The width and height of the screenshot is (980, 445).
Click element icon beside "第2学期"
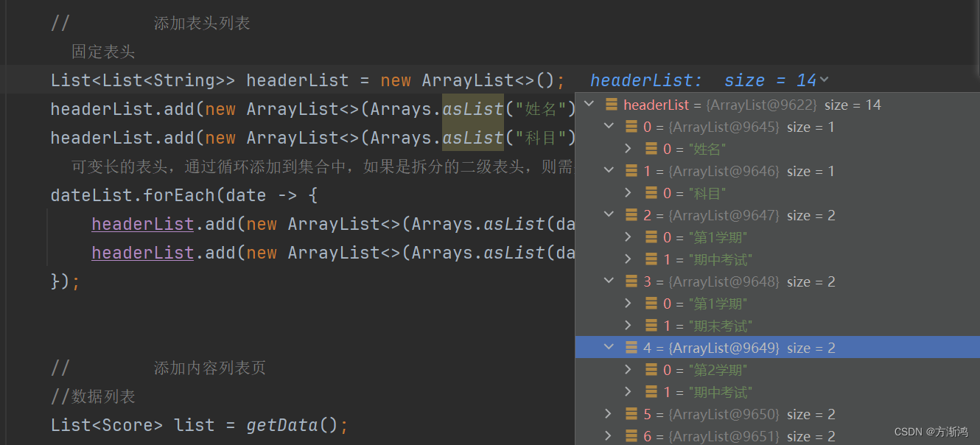click(651, 370)
